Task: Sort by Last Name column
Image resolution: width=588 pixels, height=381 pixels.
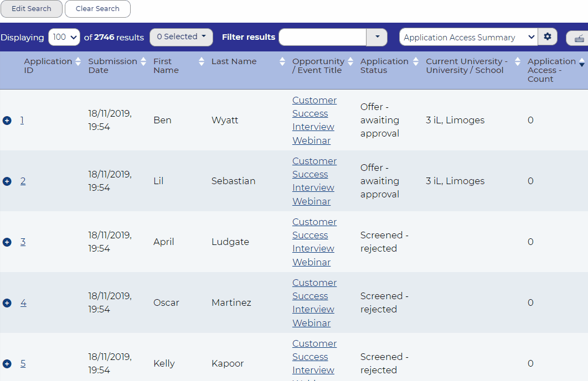Action: point(282,61)
